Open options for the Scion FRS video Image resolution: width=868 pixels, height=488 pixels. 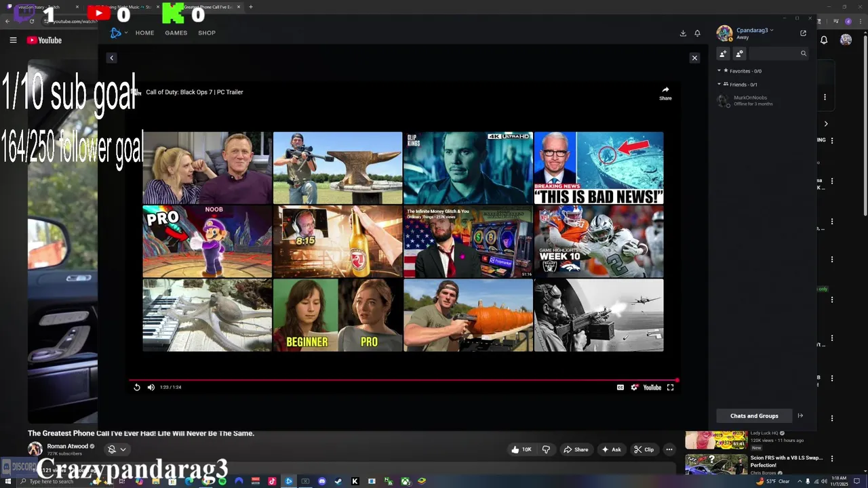[x=832, y=459]
